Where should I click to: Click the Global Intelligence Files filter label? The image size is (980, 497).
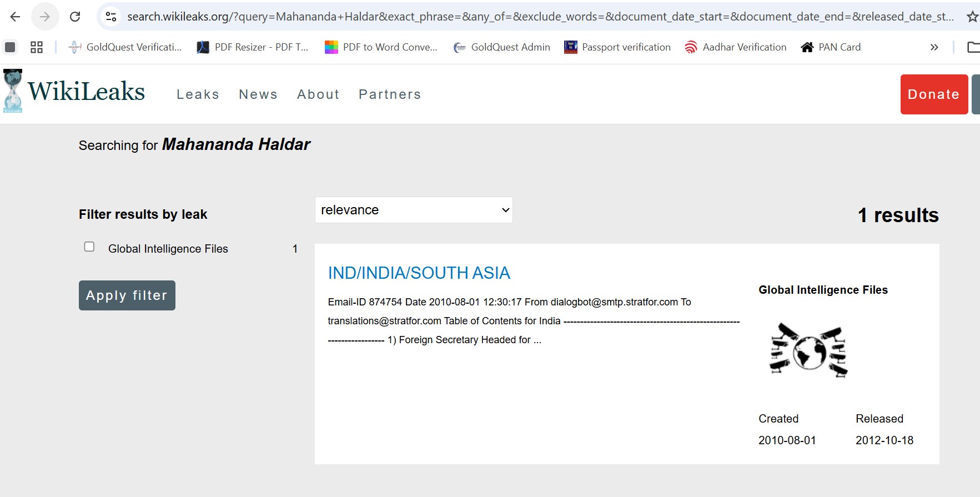pos(168,249)
